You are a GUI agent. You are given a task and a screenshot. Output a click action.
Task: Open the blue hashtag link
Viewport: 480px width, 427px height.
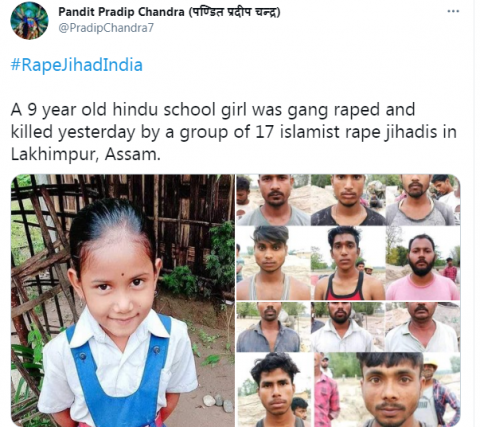[x=77, y=65]
